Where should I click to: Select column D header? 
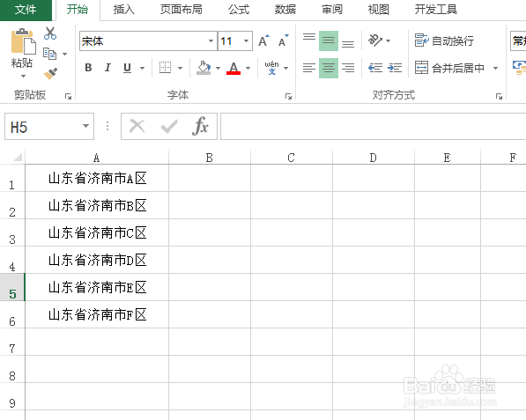(x=374, y=158)
